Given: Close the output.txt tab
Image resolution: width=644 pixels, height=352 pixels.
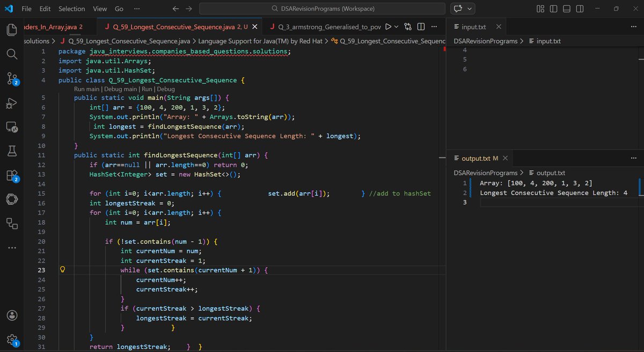Looking at the screenshot, I should 505,158.
